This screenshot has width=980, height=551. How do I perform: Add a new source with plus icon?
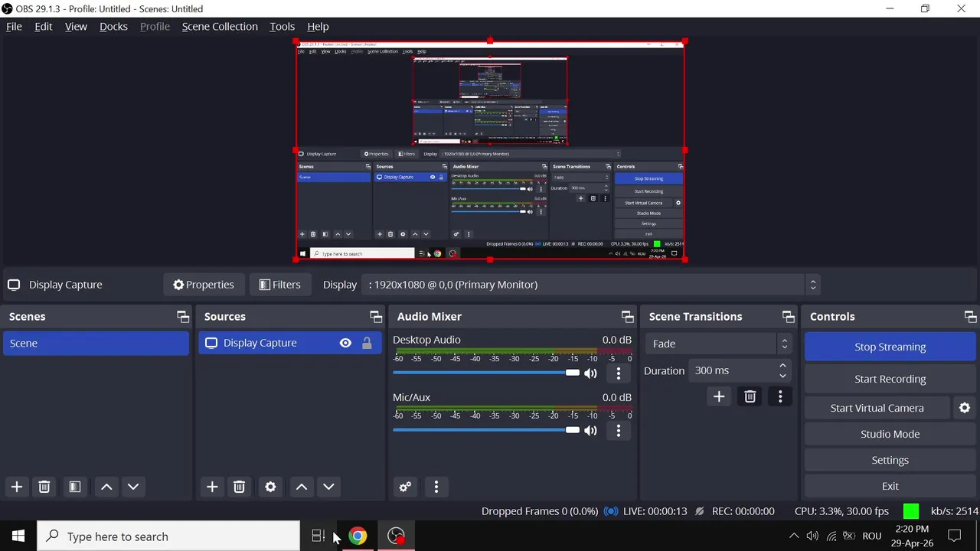pyautogui.click(x=212, y=487)
